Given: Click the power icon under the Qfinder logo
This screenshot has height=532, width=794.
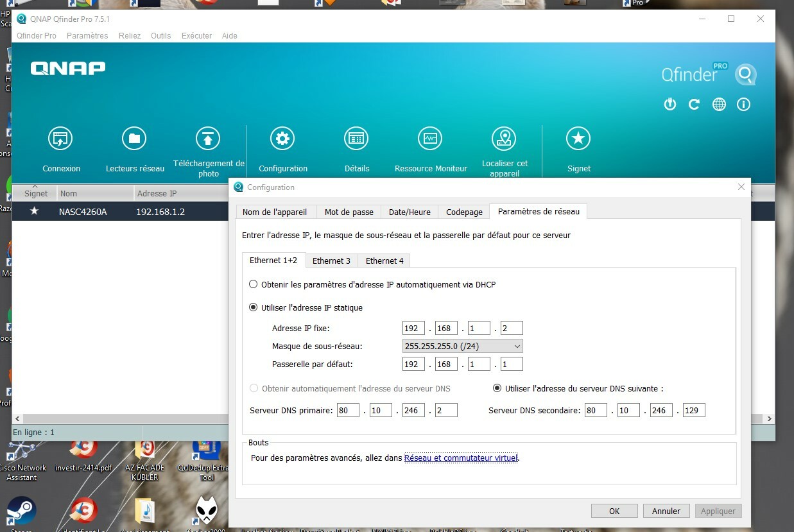Looking at the screenshot, I should pos(670,104).
